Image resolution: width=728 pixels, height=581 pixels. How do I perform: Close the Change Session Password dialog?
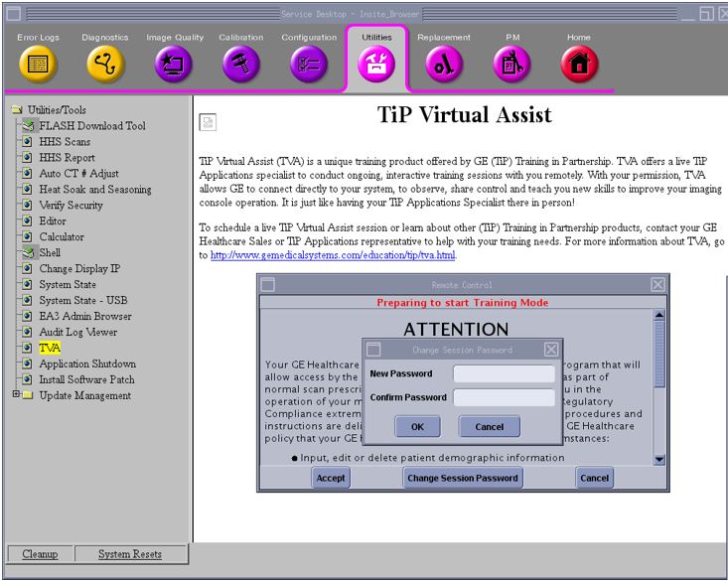tap(551, 350)
